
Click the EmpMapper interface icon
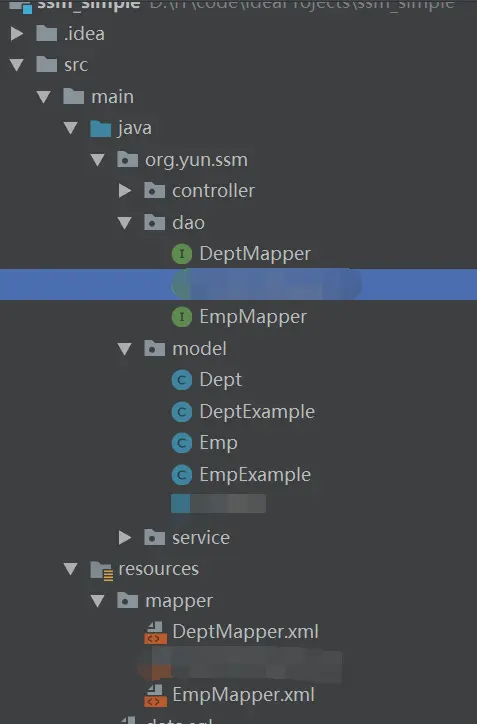pos(182,317)
